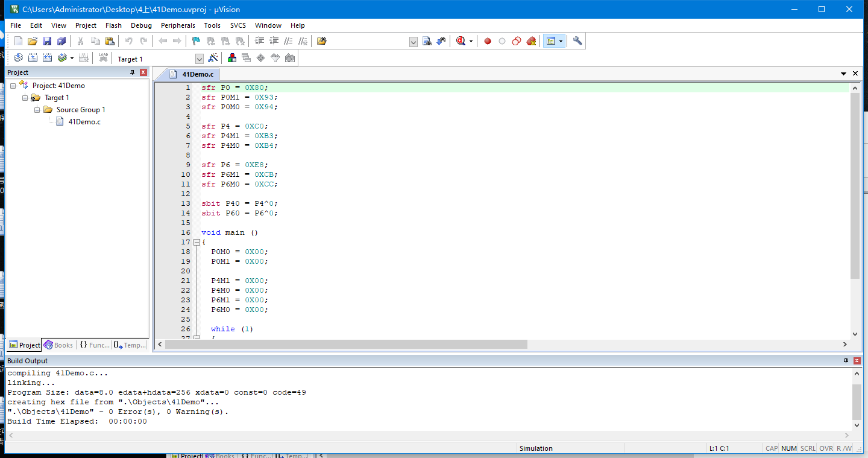The height and width of the screenshot is (458, 868).
Task: Click the editor vertical scrollbar thumb
Action: pyautogui.click(x=855, y=186)
